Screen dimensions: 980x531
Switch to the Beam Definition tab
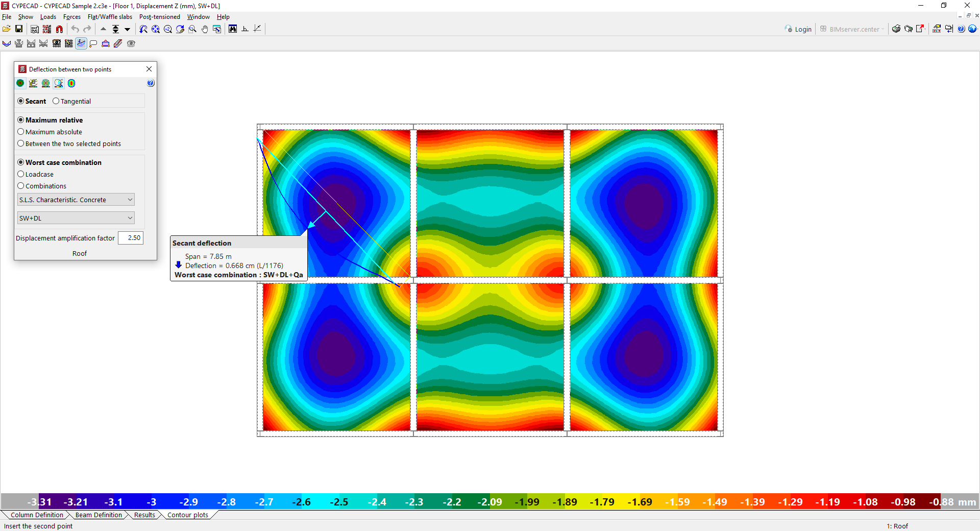click(99, 515)
